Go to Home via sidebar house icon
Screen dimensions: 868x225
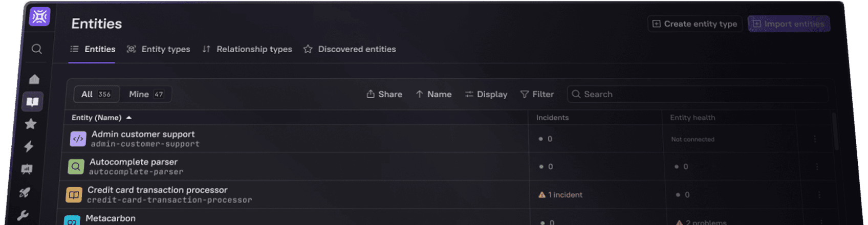coord(34,79)
